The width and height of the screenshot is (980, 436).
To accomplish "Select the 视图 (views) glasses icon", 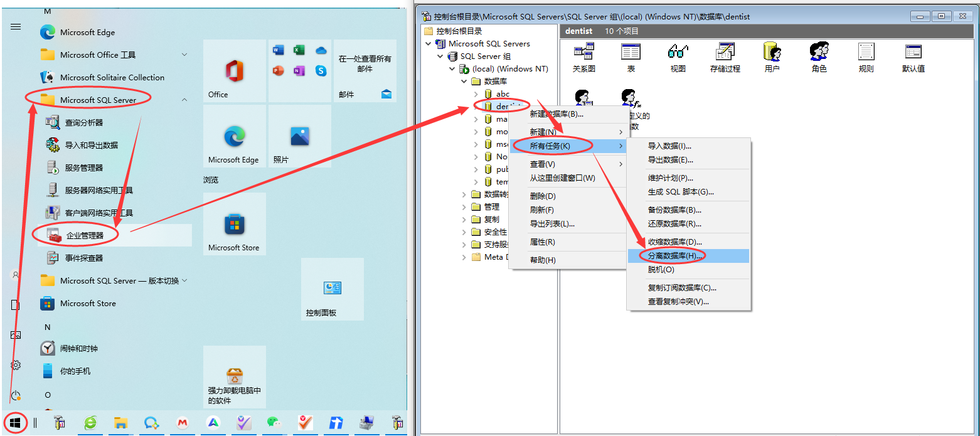I will tap(678, 58).
